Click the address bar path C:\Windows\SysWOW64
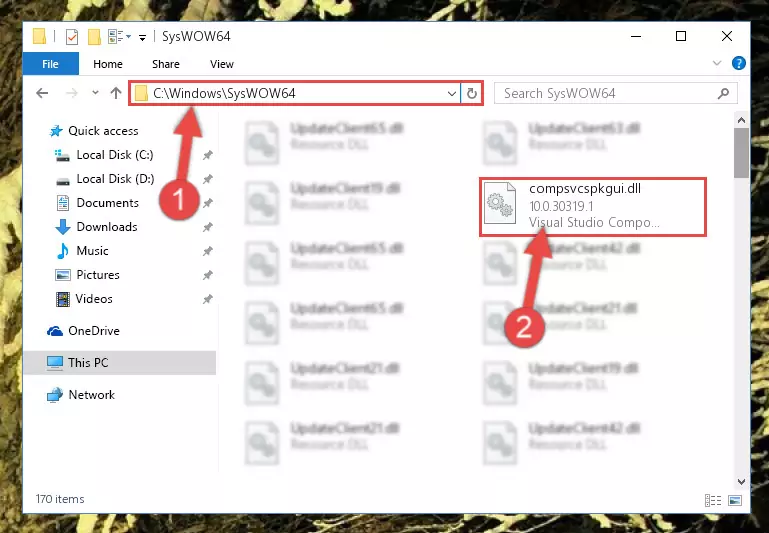The width and height of the screenshot is (769, 533). (224, 93)
